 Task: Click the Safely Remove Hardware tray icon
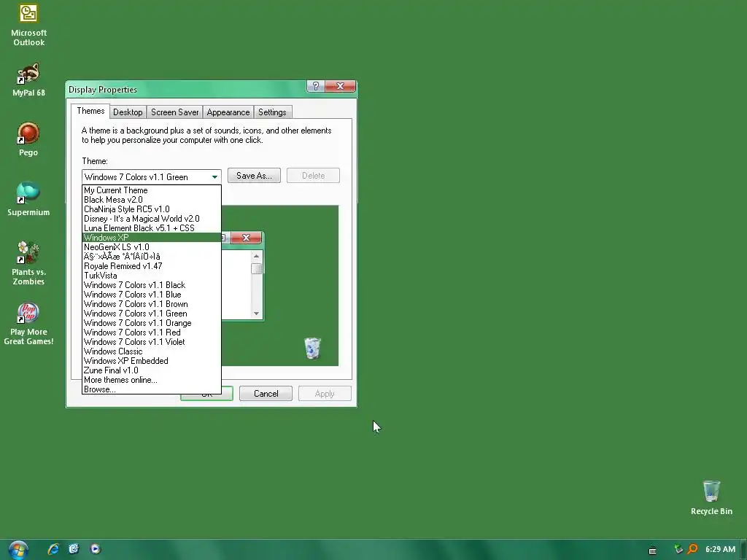coord(679,549)
